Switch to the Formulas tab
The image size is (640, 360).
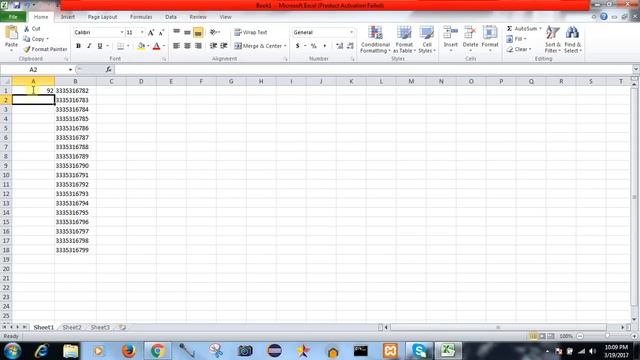pos(141,17)
